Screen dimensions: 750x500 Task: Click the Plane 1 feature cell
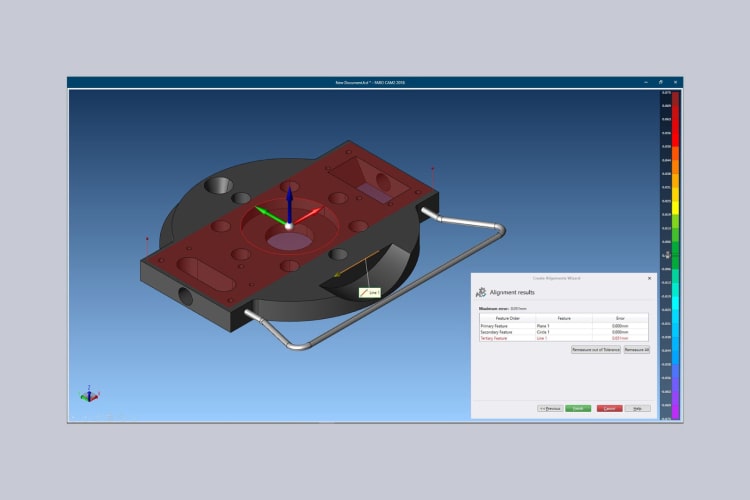[x=564, y=326]
